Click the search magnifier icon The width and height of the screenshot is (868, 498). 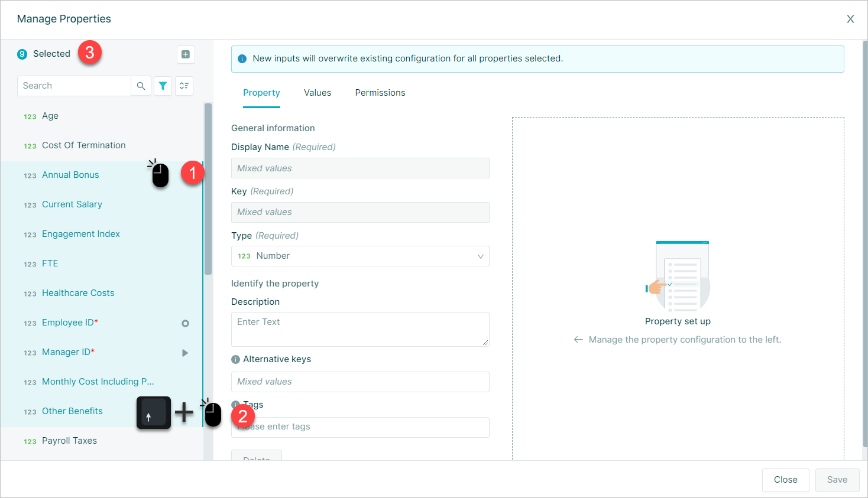pos(141,86)
